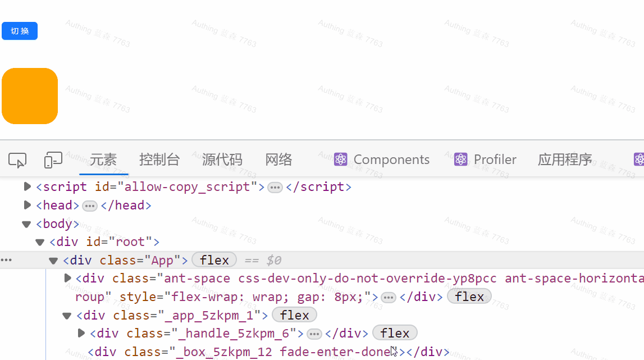Click the React icon beside Components
644x360 pixels.
(340, 160)
